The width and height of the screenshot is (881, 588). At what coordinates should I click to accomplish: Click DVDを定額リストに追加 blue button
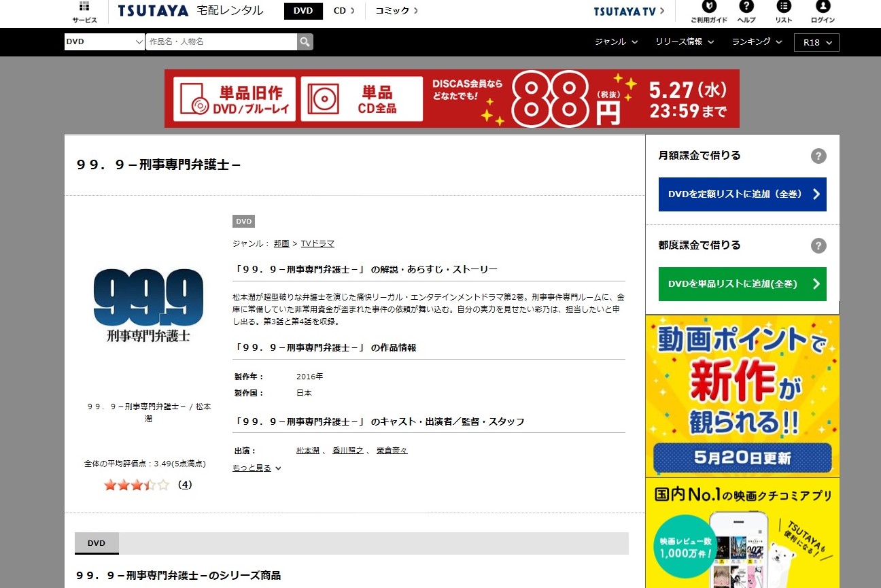742,194
